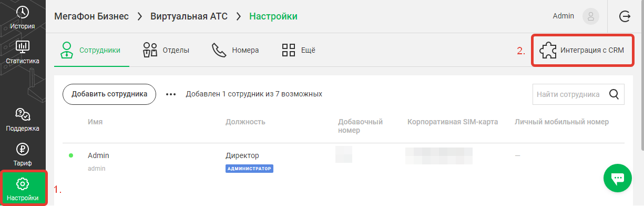Click the Интеграция с CRM puzzle button

582,51
